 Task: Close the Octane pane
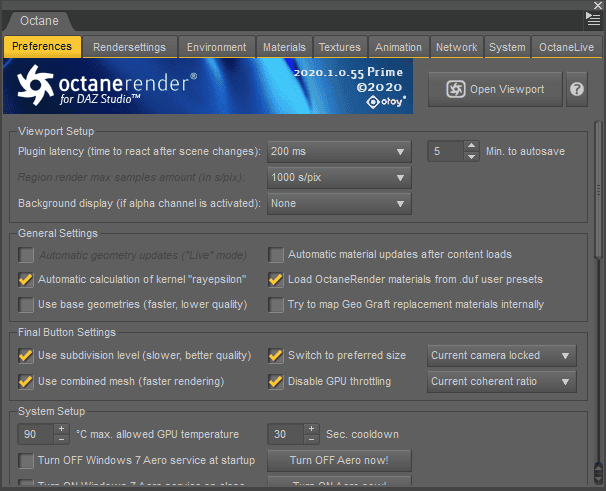(597, 5)
